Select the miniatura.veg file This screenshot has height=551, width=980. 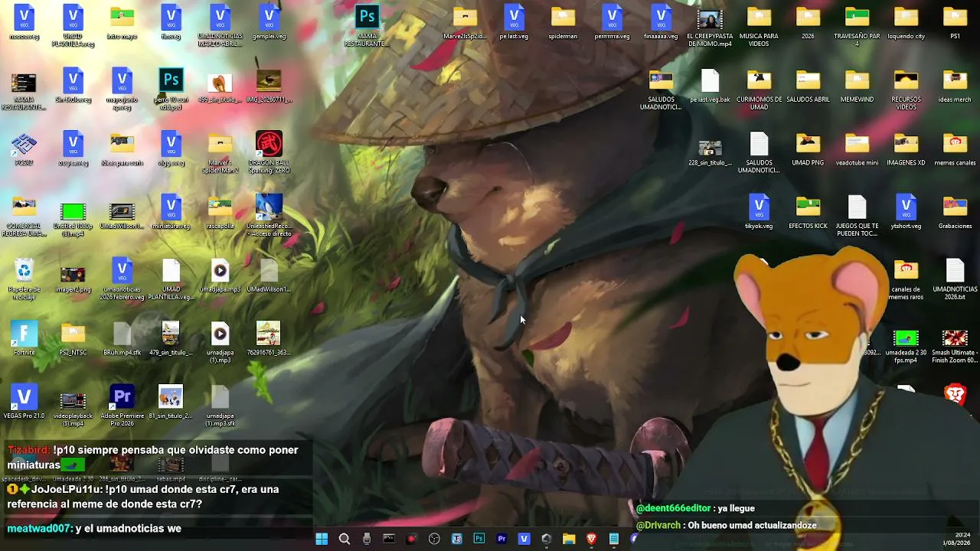(171, 212)
